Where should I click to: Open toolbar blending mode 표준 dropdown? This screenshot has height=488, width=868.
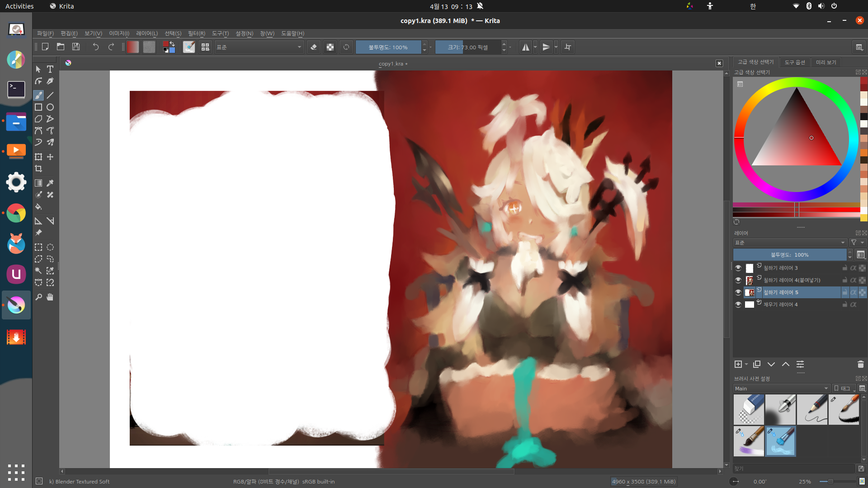(259, 47)
